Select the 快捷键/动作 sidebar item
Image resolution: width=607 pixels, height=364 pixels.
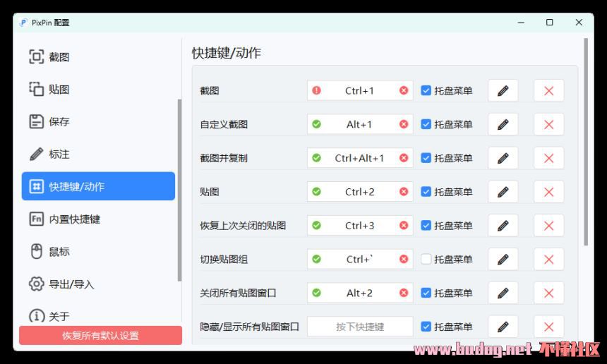(98, 186)
